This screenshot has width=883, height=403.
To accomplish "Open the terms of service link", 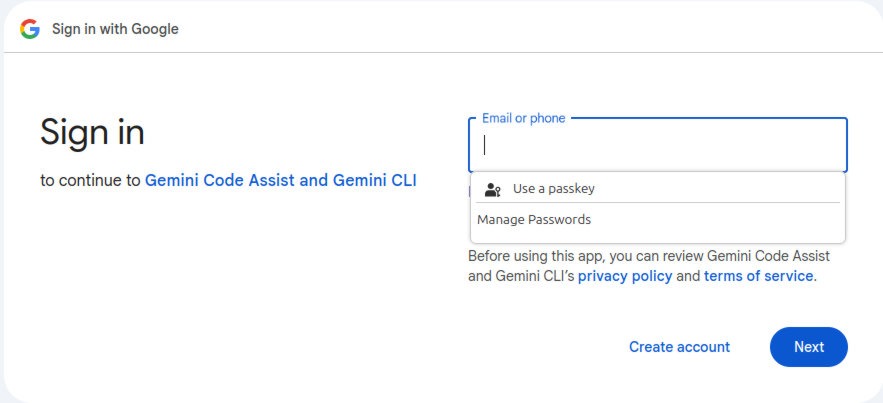I will click(758, 276).
